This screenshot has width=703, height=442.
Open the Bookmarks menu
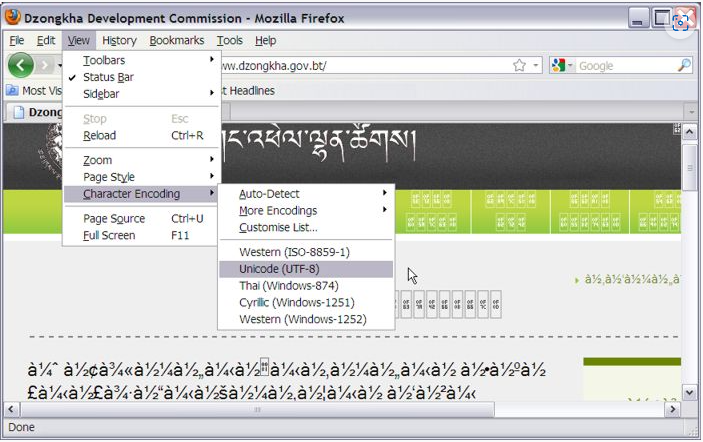(x=176, y=41)
